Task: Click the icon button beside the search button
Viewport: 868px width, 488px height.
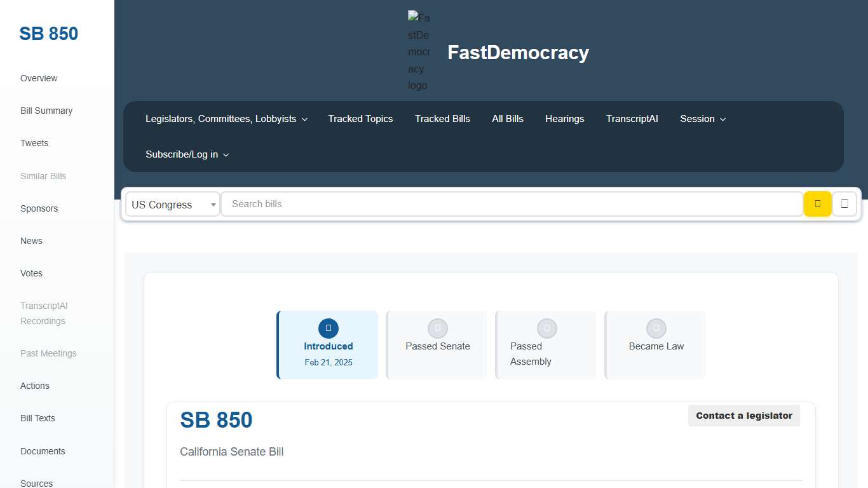Action: [x=844, y=204]
